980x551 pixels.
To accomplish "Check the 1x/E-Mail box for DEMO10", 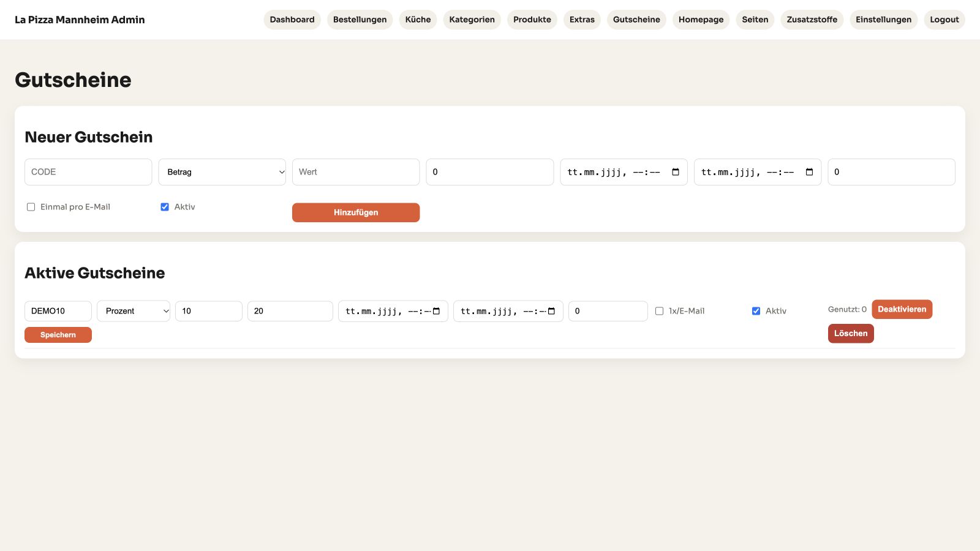I will 659,311.
